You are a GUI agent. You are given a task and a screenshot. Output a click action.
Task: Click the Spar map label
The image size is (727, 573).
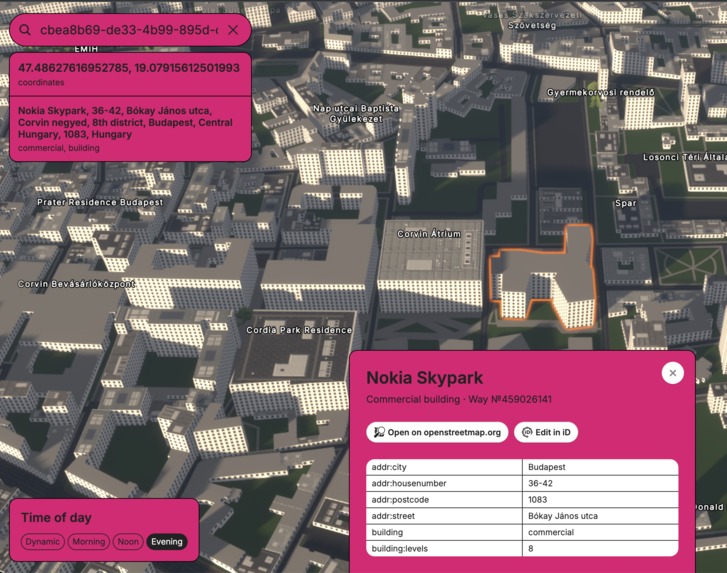tap(625, 203)
